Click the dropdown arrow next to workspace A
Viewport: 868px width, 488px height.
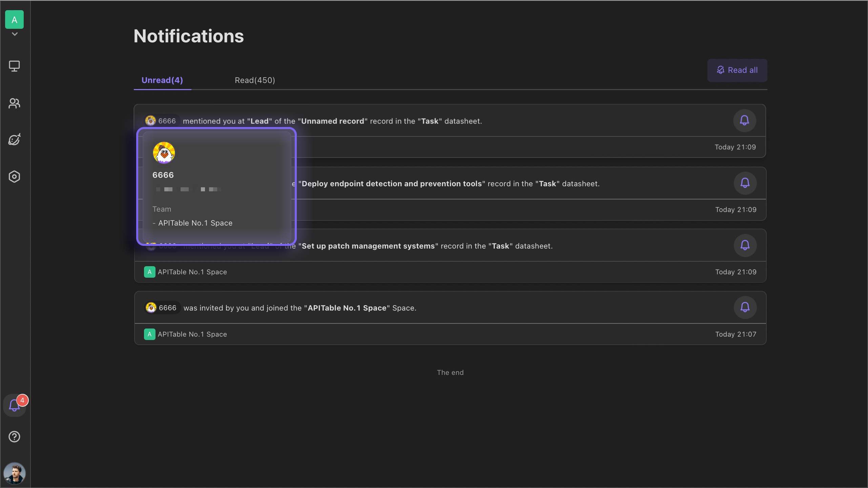click(14, 34)
